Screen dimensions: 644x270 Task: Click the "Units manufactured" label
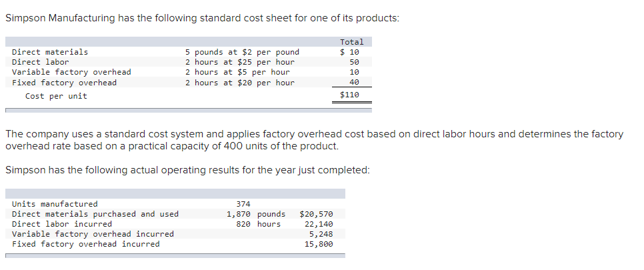(x=55, y=204)
